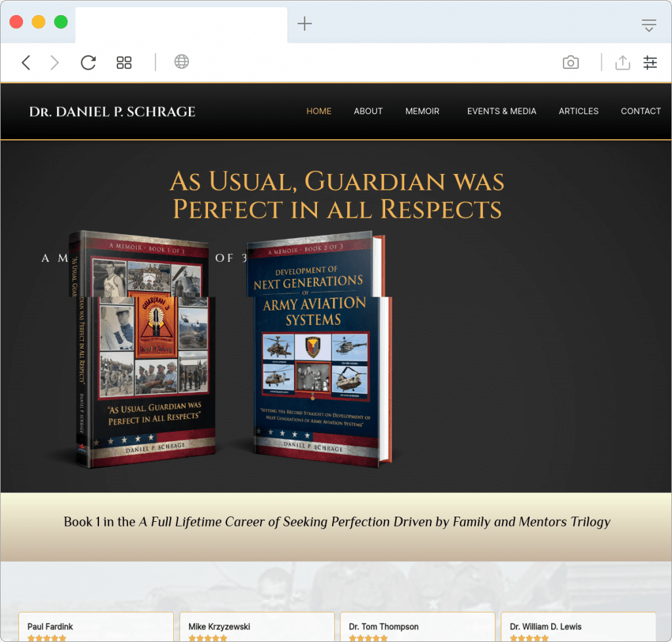Click the 'As Usual, Guardian Was Perfect' headline

337,195
